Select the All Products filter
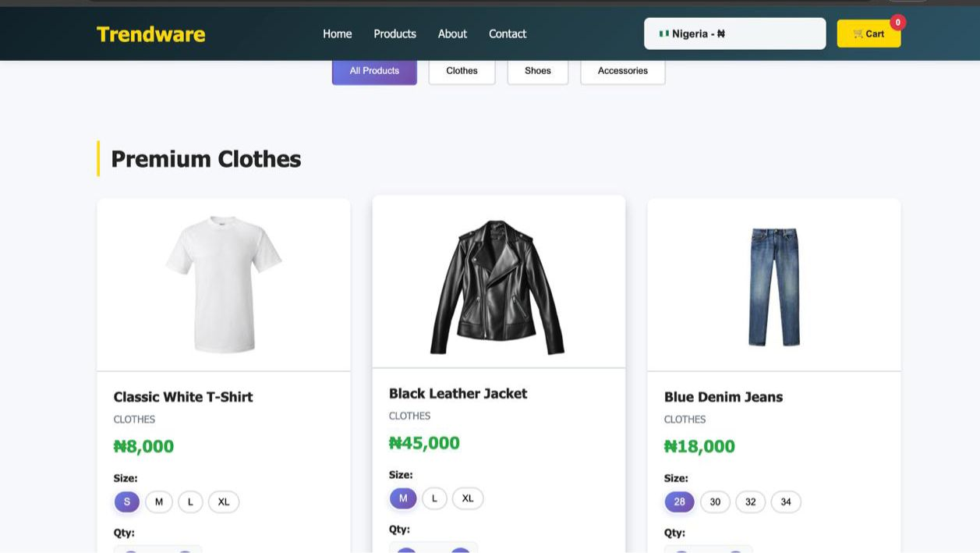Image resolution: width=980 pixels, height=553 pixels. 374,70
